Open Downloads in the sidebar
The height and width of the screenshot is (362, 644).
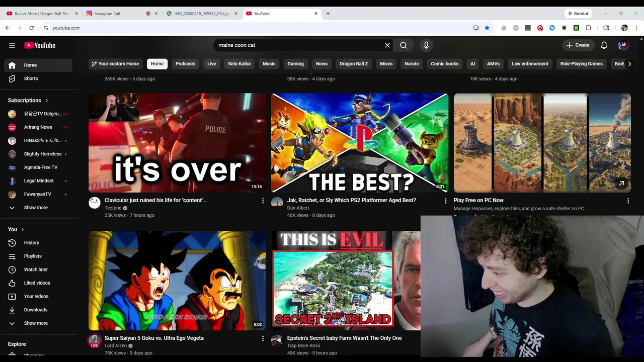[38, 310]
